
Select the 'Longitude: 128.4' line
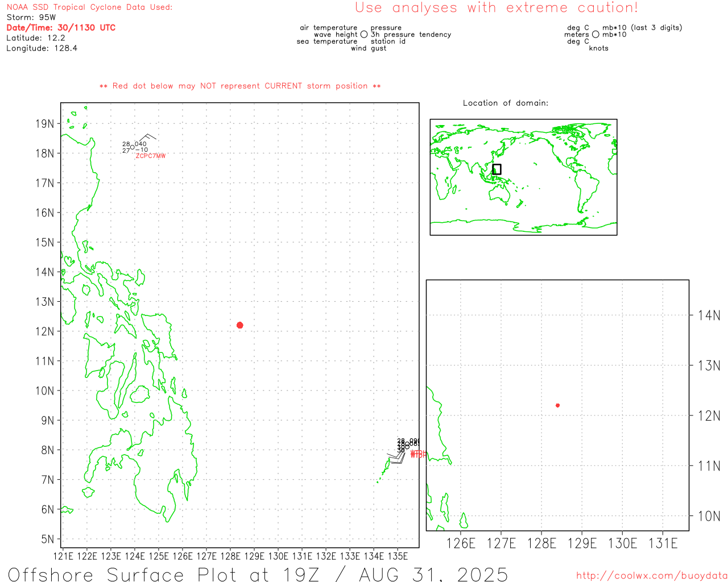(42, 48)
